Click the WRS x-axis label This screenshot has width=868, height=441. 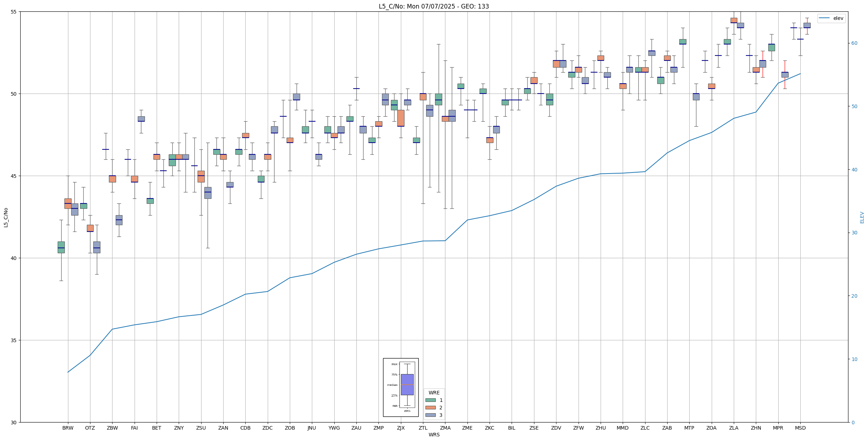click(x=434, y=435)
